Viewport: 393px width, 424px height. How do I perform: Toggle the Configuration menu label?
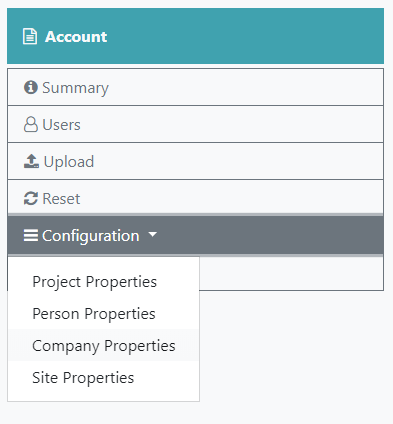tap(91, 236)
